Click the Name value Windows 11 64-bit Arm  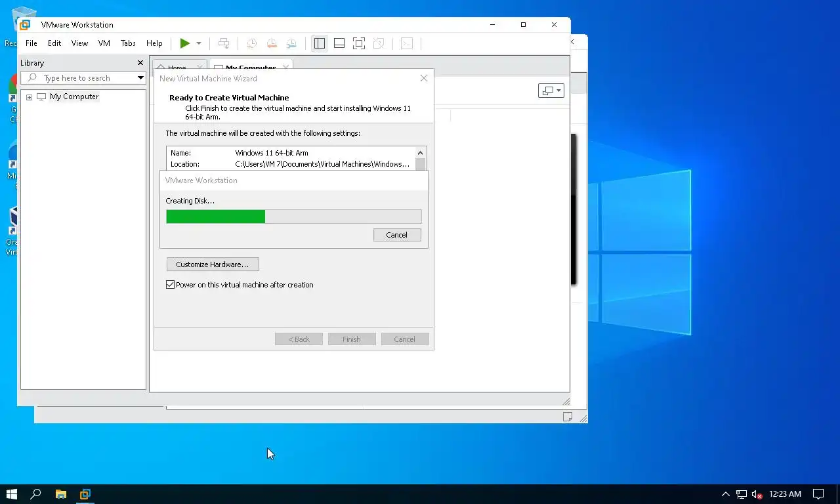[x=272, y=153]
